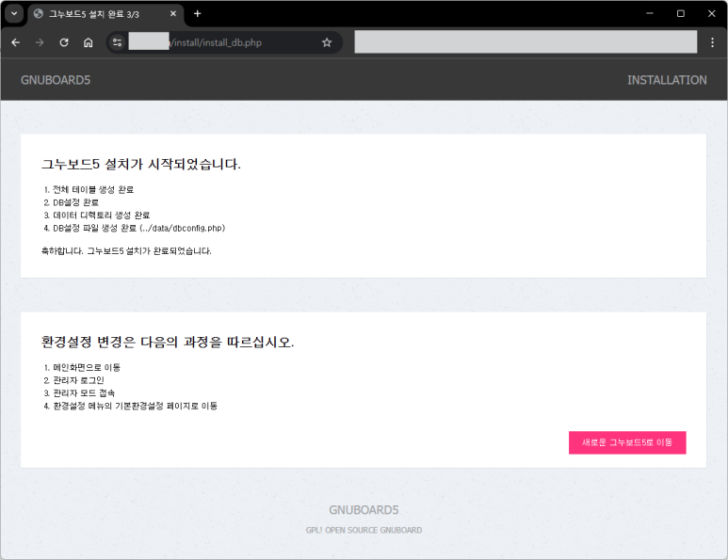This screenshot has width=728, height=560.
Task: Bookmark this page with the star icon
Action: point(327,42)
